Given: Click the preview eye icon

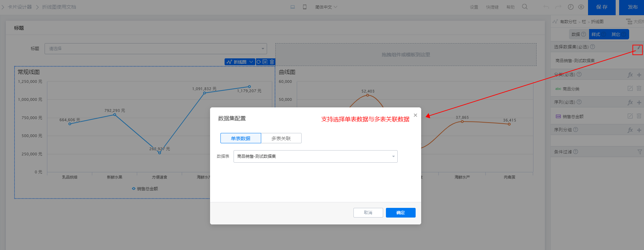Looking at the screenshot, I should tap(581, 7).
